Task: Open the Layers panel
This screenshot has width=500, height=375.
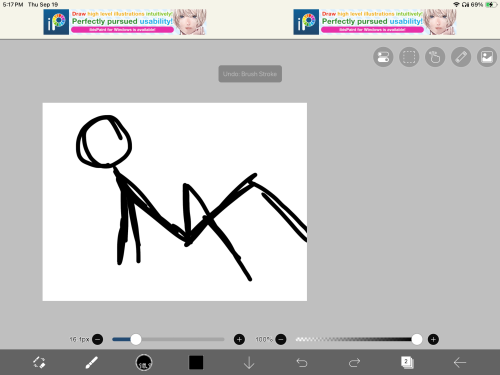Action: tap(407, 362)
